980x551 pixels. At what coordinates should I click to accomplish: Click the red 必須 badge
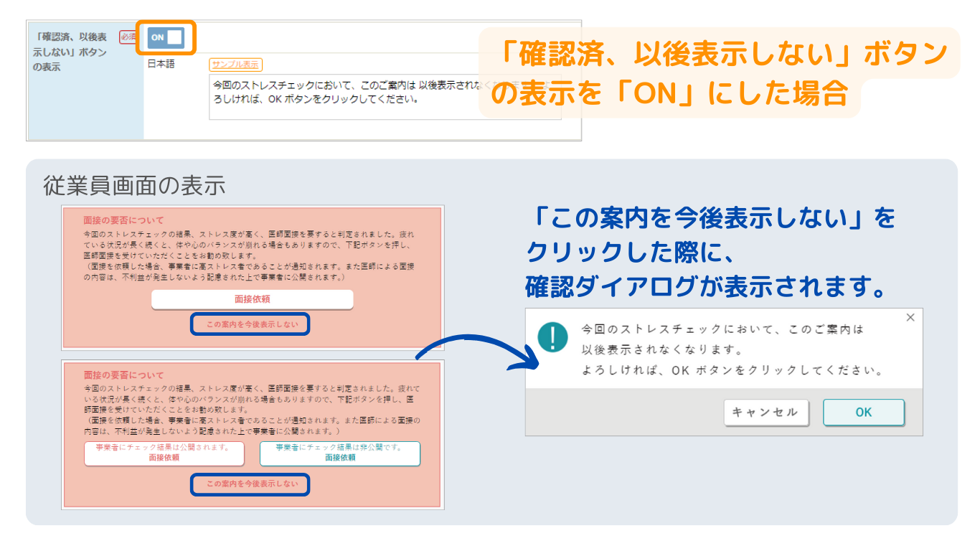(128, 37)
